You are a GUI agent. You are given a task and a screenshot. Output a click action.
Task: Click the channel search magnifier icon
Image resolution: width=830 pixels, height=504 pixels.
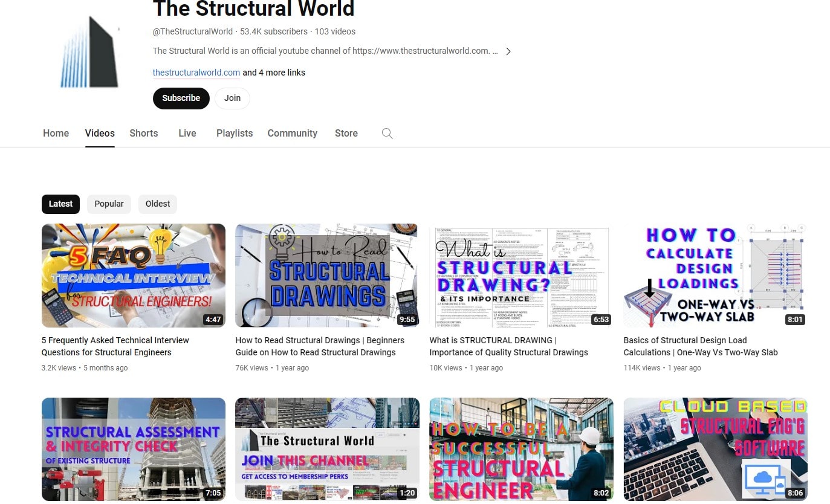pyautogui.click(x=387, y=134)
